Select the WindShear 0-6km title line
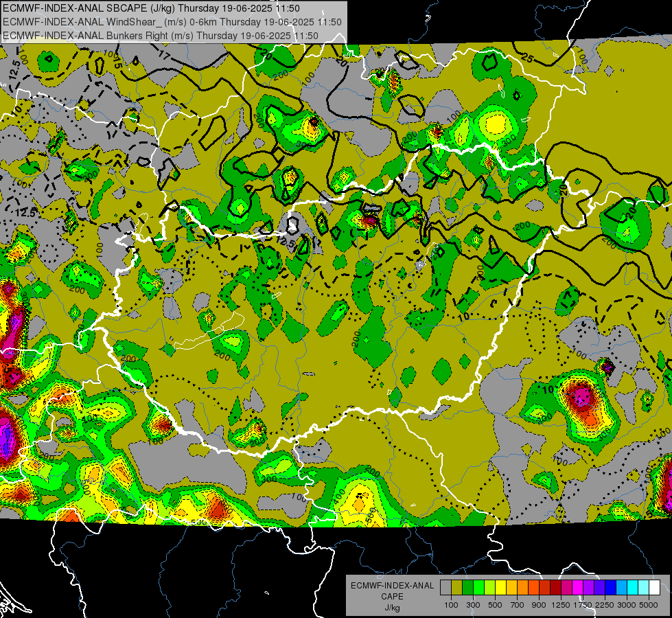The height and width of the screenshot is (618, 672). coord(172,22)
